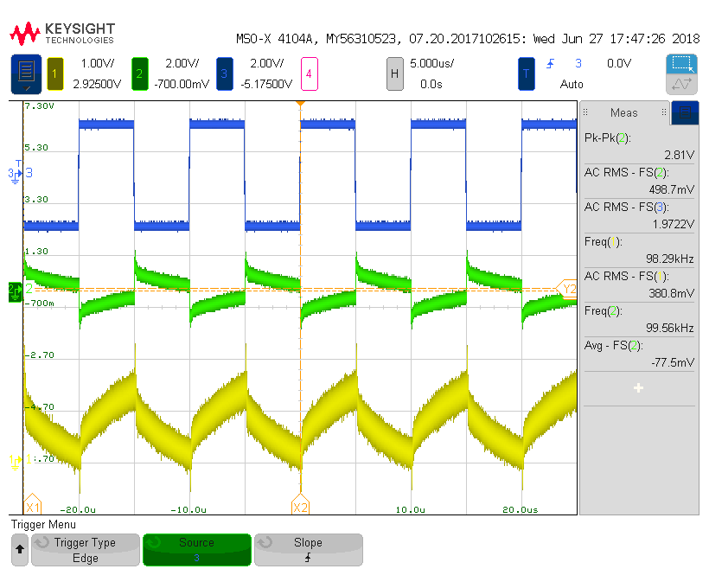Click the waveform draw tool icon
Screen dimensions: 709x588
point(681,85)
